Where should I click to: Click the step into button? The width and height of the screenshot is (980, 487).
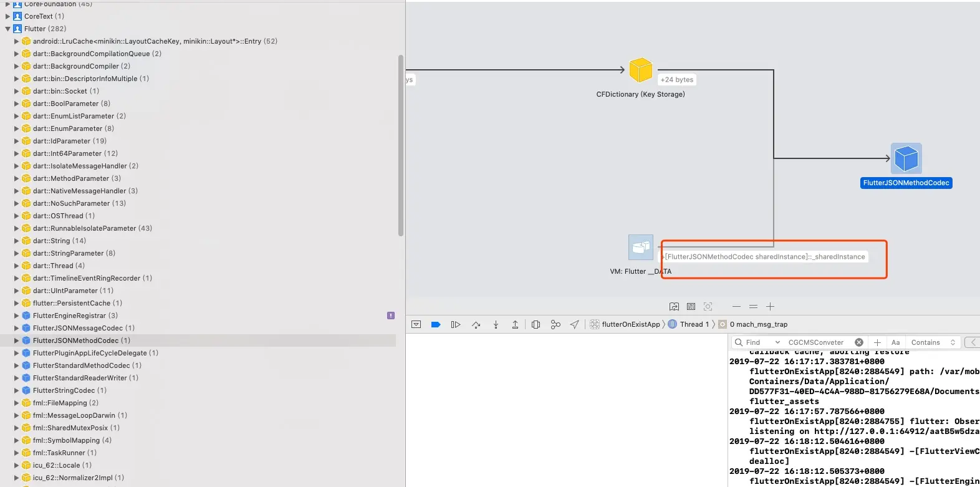click(496, 324)
